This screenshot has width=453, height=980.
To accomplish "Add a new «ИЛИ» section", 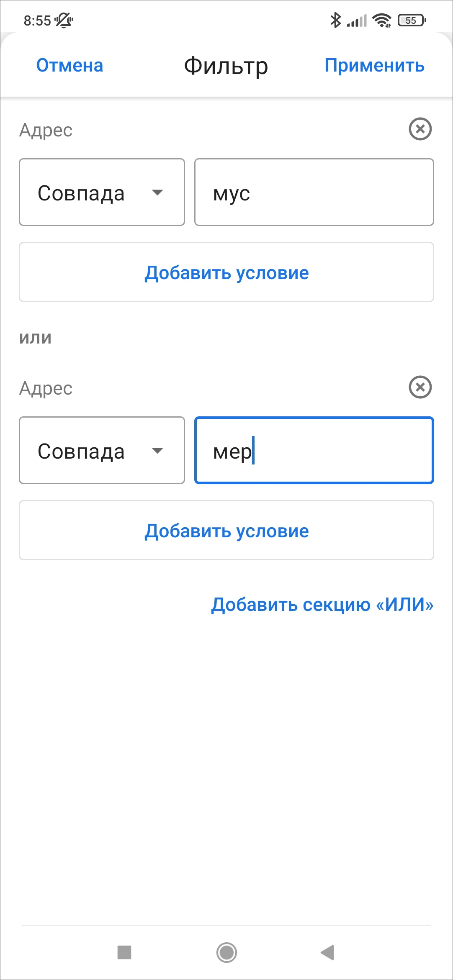I will (322, 604).
